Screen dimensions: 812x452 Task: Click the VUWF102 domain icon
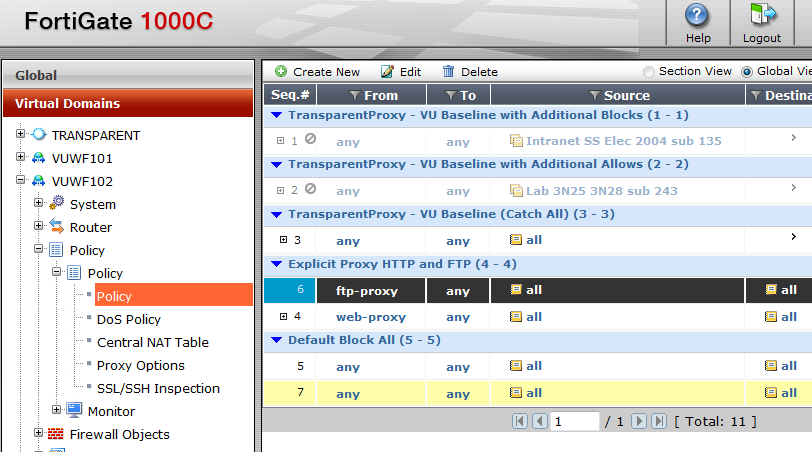pos(38,181)
